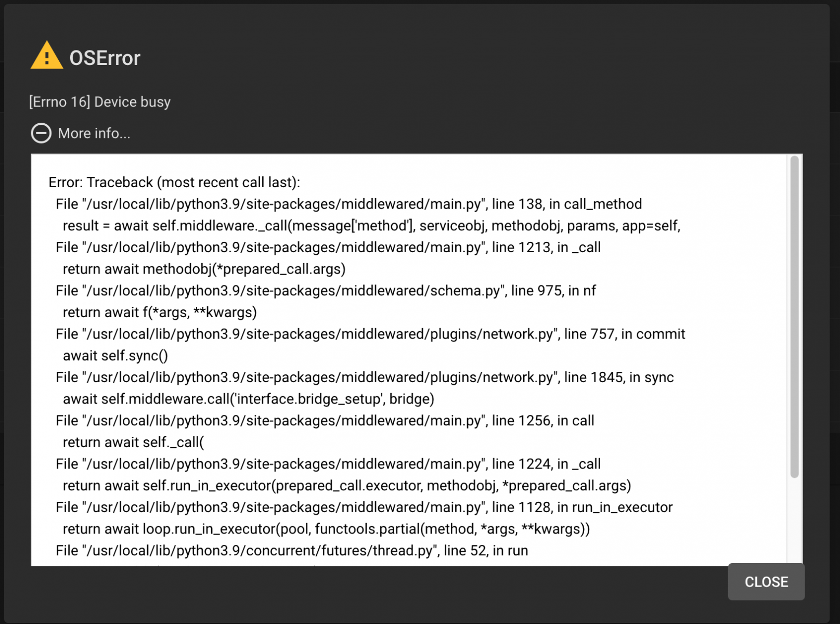This screenshot has height=624, width=840.
Task: Click the network.py "line 757, in commit" entry
Action: 370,334
